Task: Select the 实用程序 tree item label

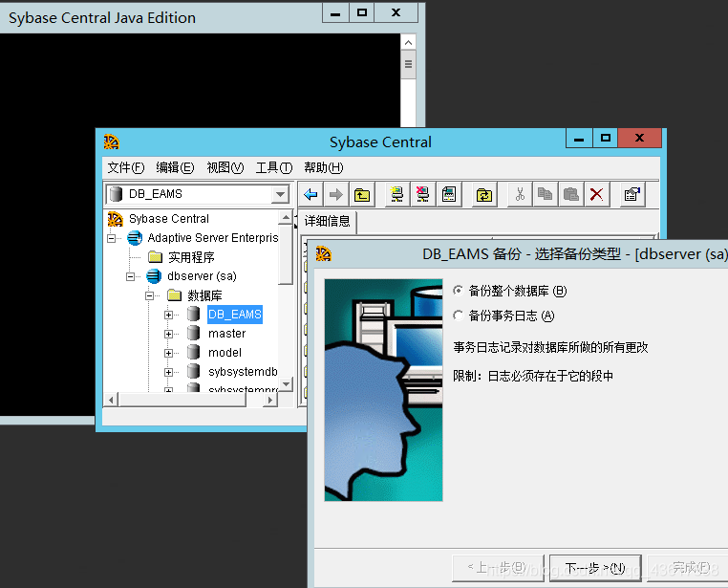Action: [191, 257]
